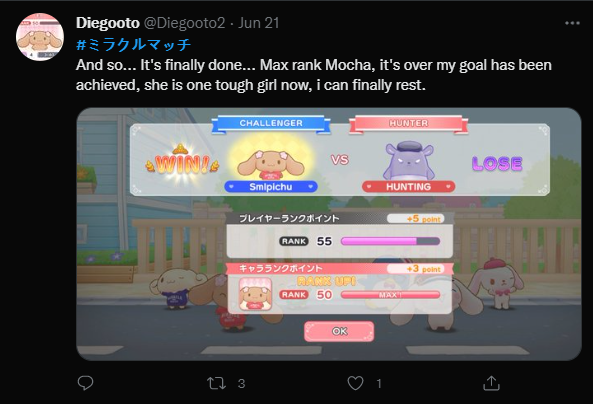Click the purple hunter character icon
593x404 pixels.
click(408, 161)
